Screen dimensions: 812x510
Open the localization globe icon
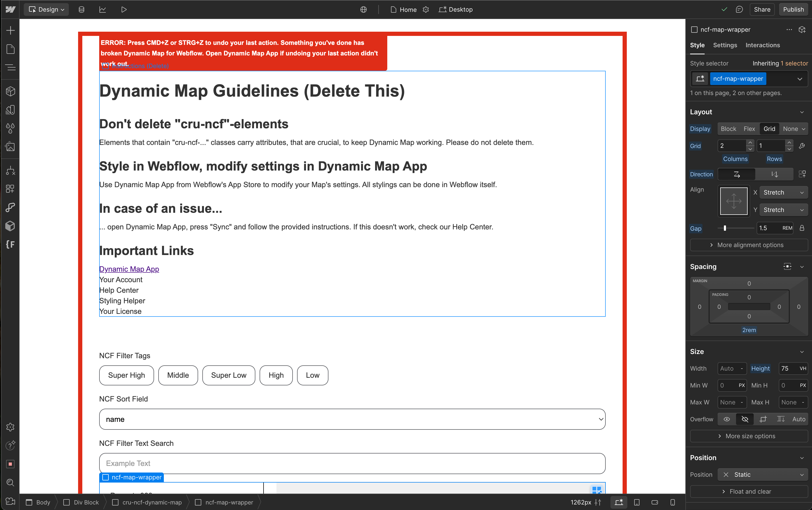coord(363,10)
